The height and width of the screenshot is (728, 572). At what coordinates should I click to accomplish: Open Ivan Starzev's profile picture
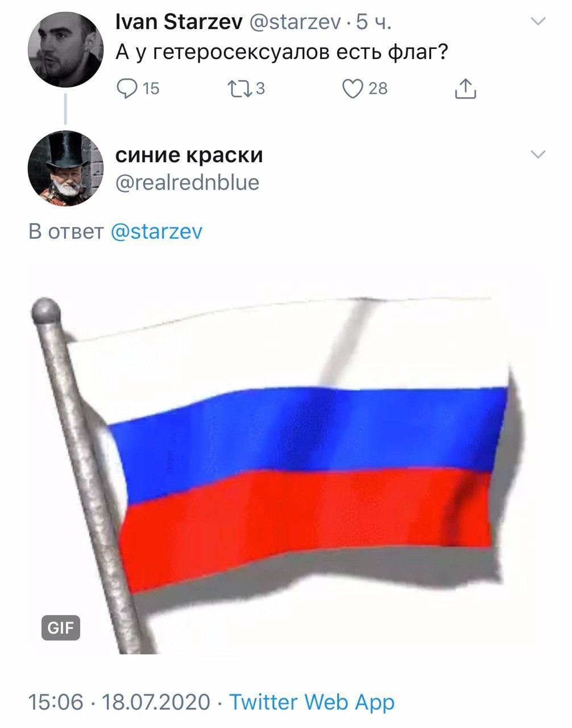(65, 49)
